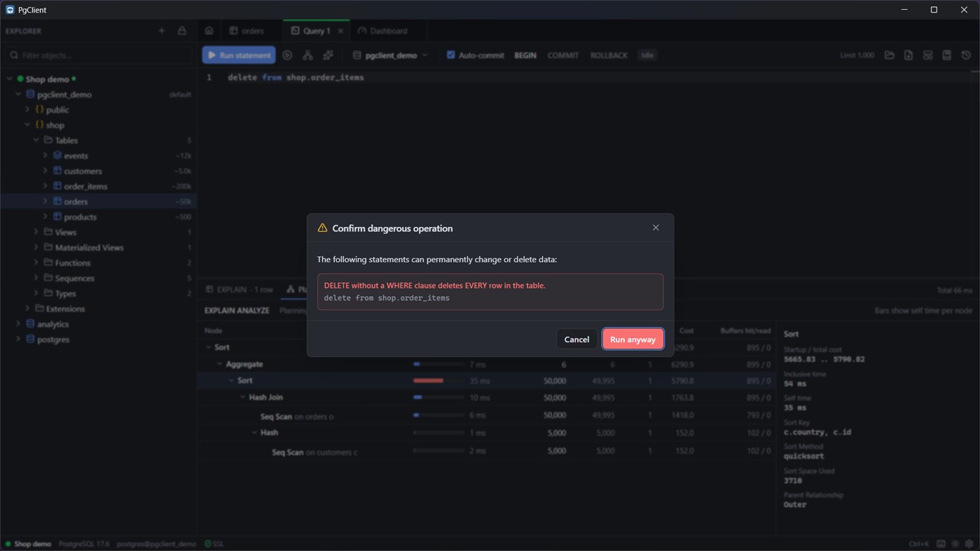
Task: Collapse the Hash plan node
Action: point(254,433)
